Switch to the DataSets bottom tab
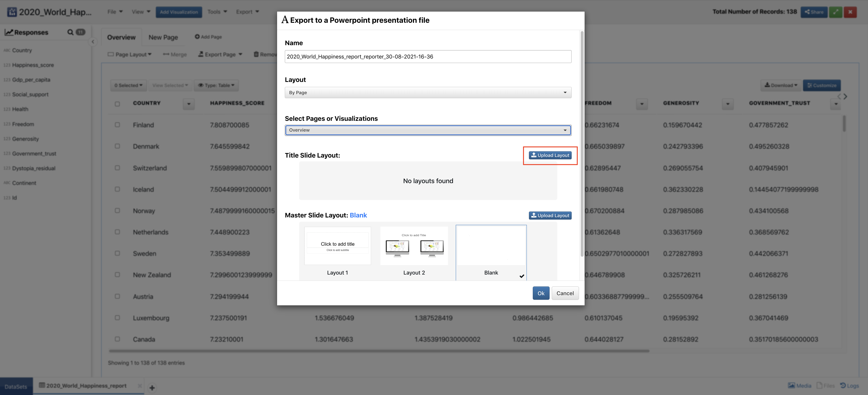This screenshot has height=395, width=868. click(16, 387)
